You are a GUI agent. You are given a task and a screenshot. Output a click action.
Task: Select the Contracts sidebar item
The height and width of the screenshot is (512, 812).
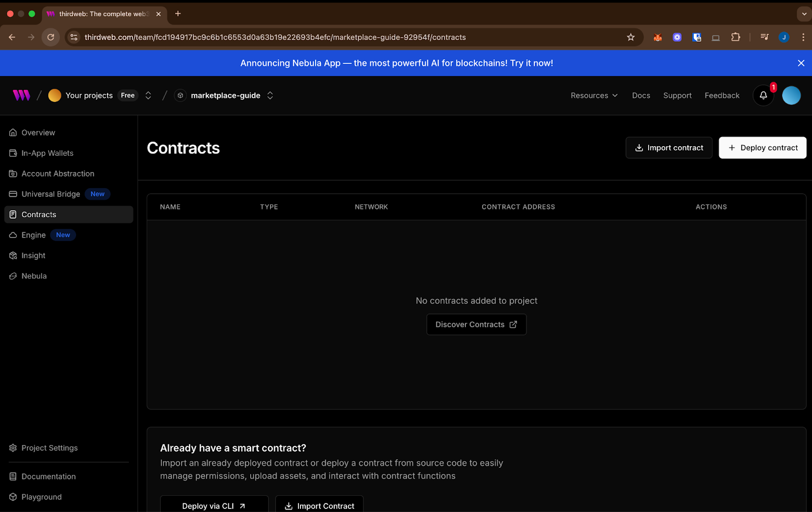click(39, 214)
